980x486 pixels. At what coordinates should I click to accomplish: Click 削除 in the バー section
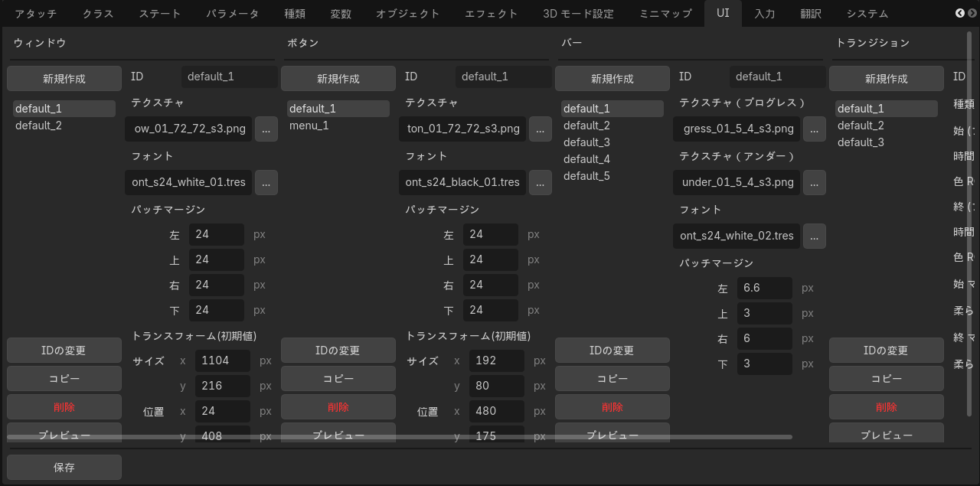(x=612, y=407)
